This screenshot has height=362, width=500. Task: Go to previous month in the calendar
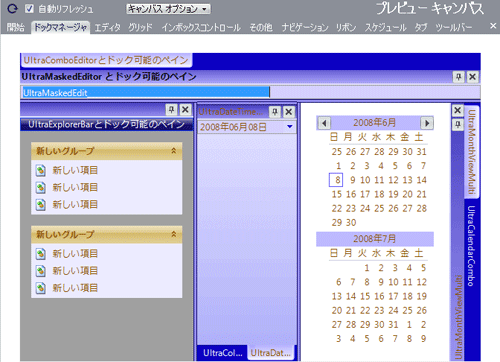point(324,123)
